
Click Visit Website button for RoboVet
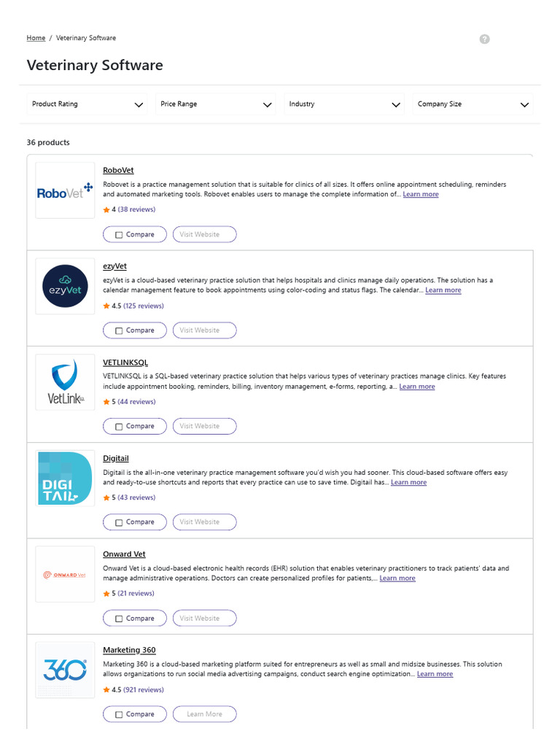(205, 234)
